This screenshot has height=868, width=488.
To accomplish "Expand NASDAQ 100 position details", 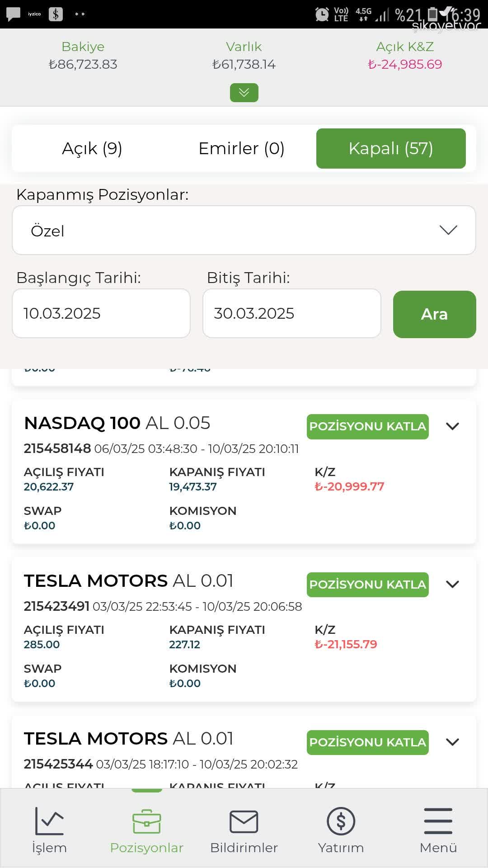I will click(452, 426).
